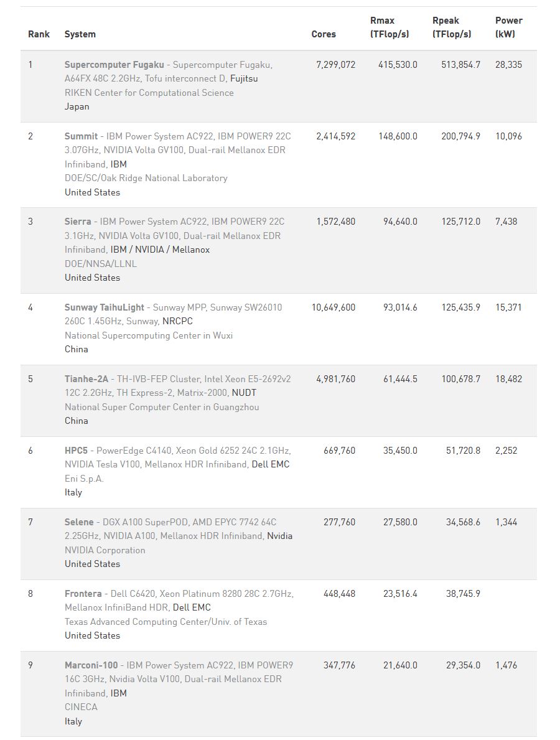Viewport: 560px width, 740px height.
Task: Click the Rmax (TFlop/s) column header
Action: (390, 27)
